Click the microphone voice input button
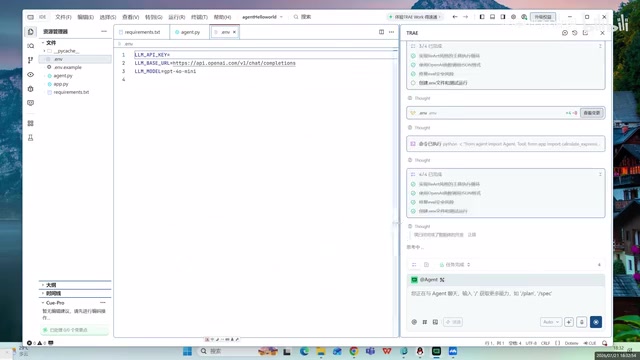The height and width of the screenshot is (360, 640). tap(582, 322)
